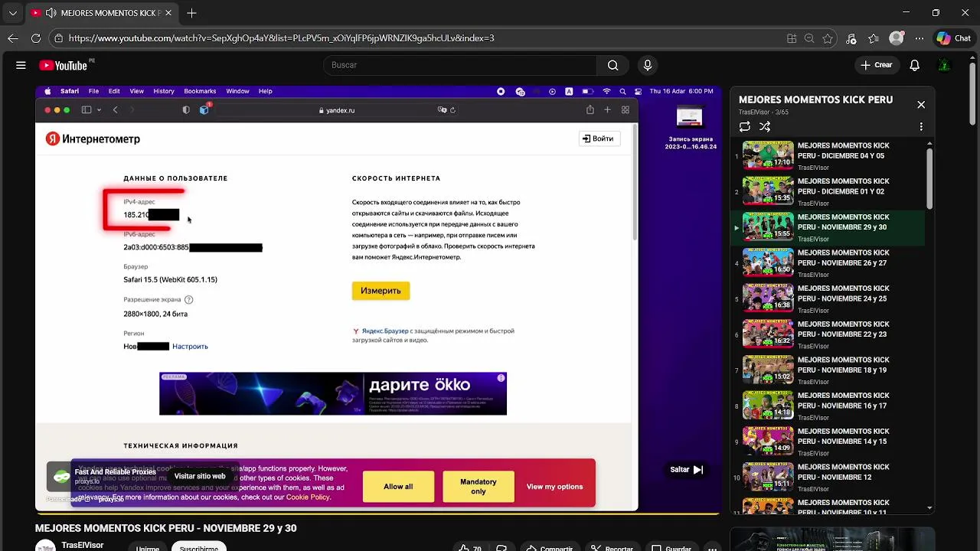Image resolution: width=980 pixels, height=551 pixels.
Task: Open a new browser tab
Action: pyautogui.click(x=191, y=13)
